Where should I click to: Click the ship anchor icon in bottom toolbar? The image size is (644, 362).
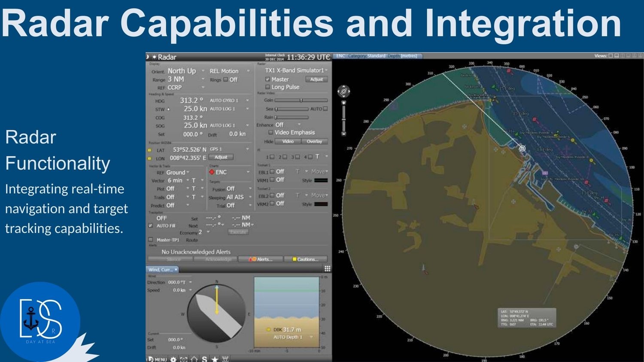[225, 359]
